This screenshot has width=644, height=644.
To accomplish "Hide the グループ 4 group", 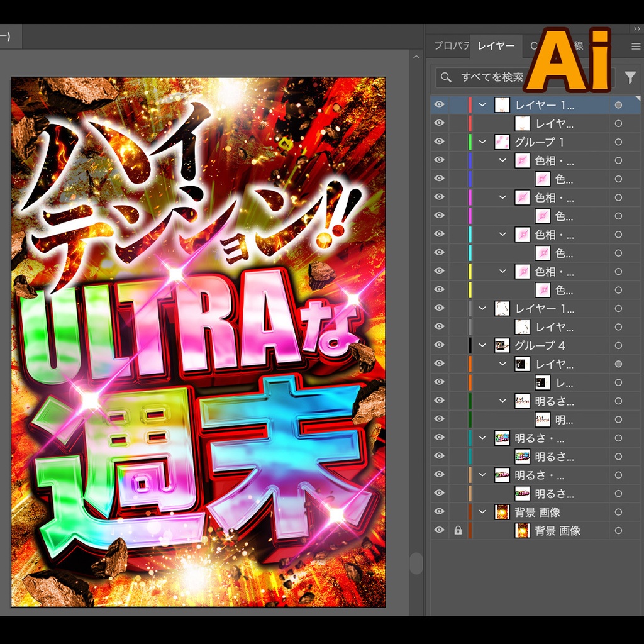I will [438, 345].
